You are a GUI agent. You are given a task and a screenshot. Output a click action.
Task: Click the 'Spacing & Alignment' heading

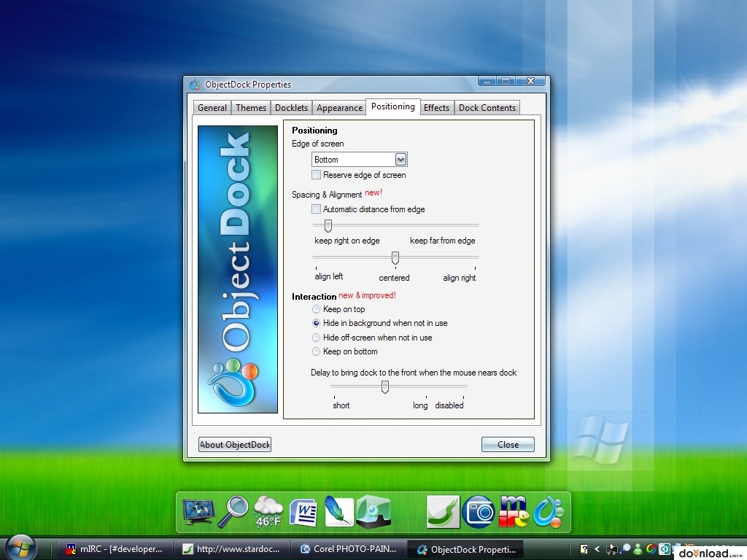pyautogui.click(x=327, y=194)
